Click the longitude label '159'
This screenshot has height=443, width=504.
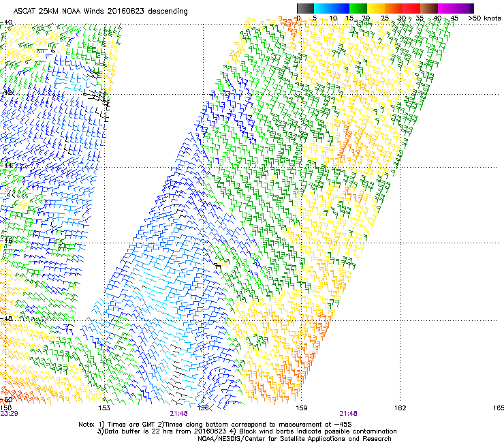coord(302,408)
